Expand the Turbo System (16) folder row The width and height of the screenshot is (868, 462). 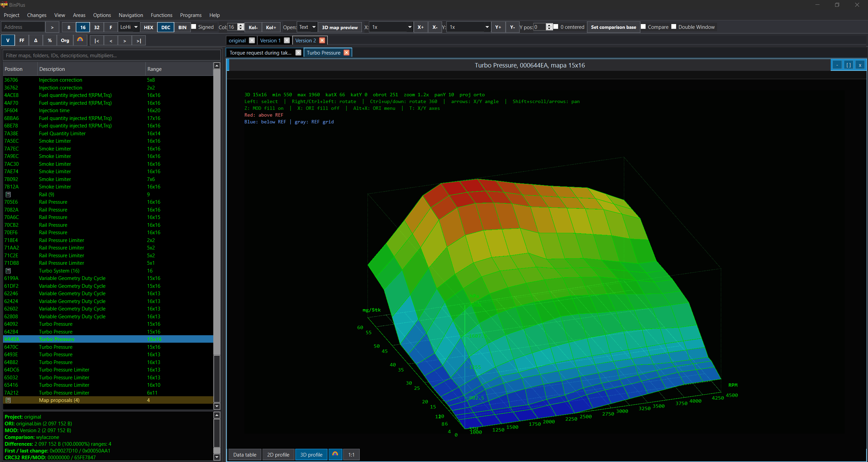tap(108, 271)
